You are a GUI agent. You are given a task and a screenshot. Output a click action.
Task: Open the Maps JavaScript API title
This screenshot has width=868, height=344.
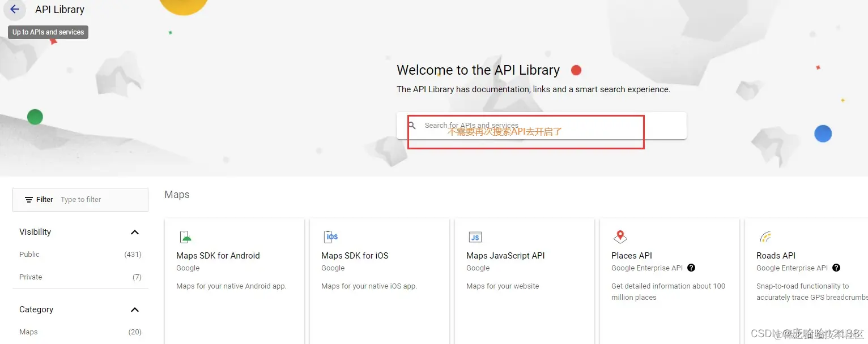point(505,256)
